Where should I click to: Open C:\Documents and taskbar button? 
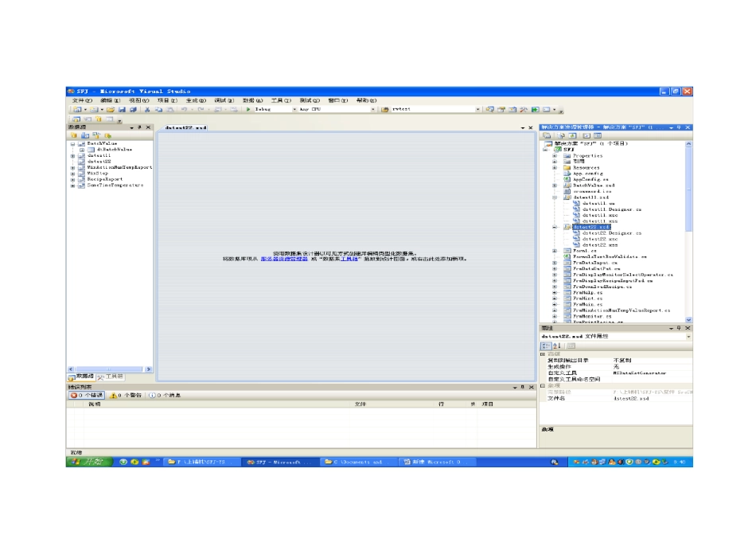click(x=359, y=463)
